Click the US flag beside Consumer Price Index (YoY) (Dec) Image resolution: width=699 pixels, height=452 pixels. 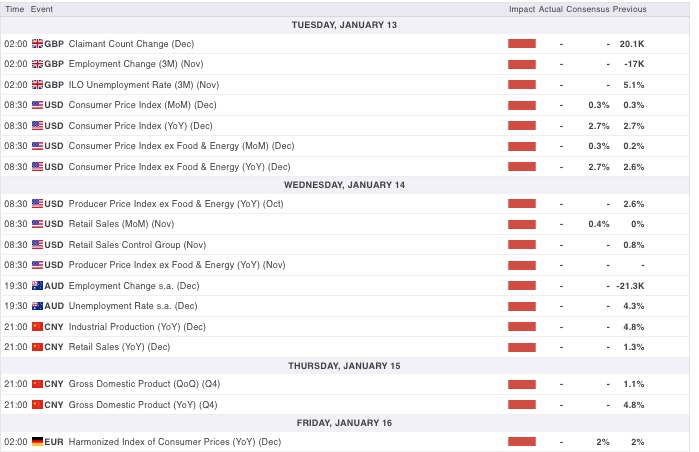[37, 126]
